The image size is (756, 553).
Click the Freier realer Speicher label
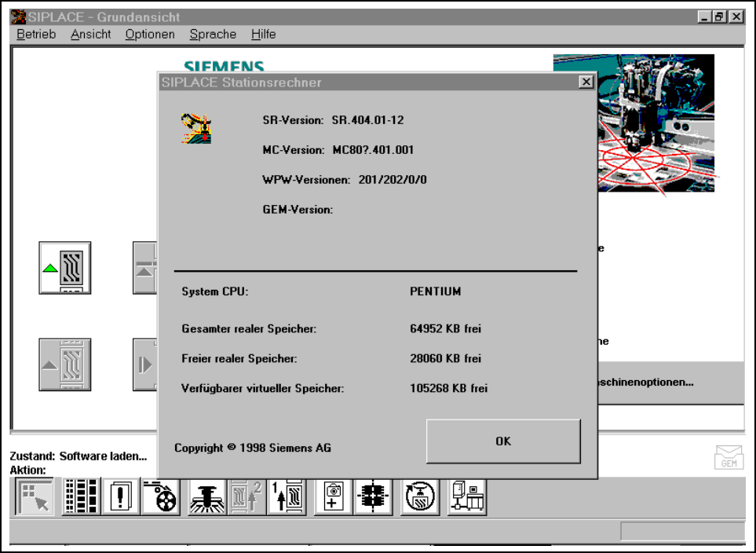(x=239, y=358)
